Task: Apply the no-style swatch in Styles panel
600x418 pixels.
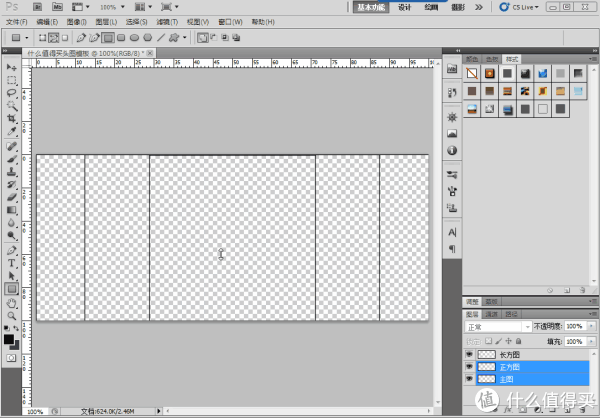Action: click(x=472, y=73)
